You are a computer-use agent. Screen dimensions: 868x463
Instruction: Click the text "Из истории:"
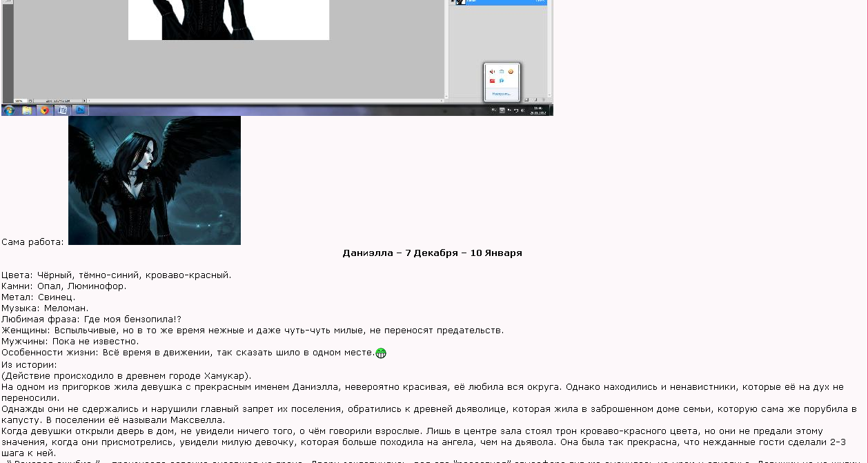pyautogui.click(x=30, y=365)
